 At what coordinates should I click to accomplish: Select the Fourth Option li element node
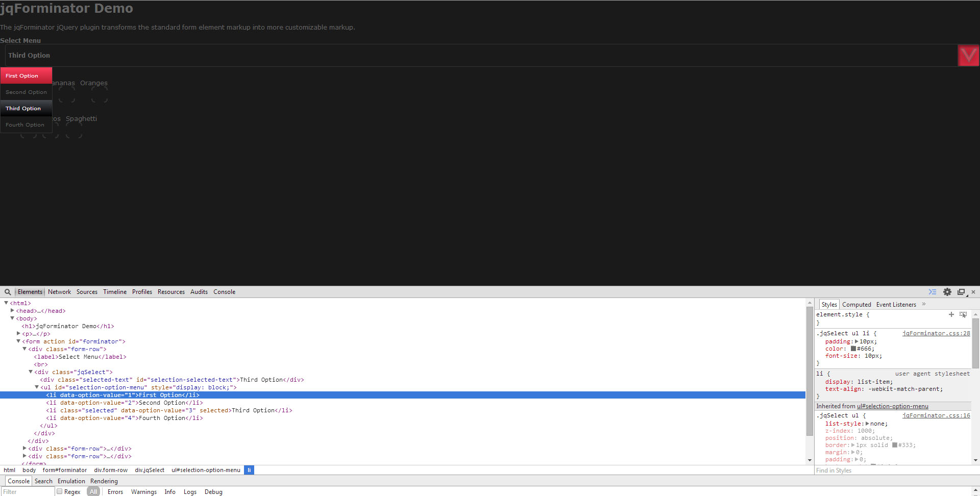click(124, 418)
